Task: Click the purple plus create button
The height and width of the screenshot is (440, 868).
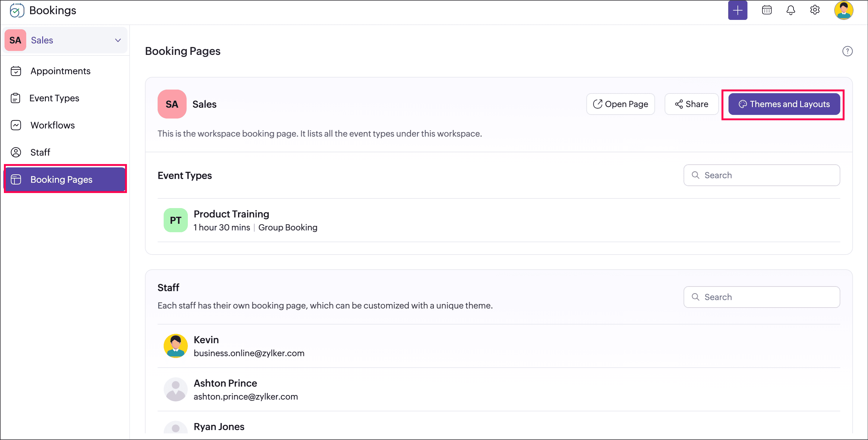Action: tap(737, 11)
